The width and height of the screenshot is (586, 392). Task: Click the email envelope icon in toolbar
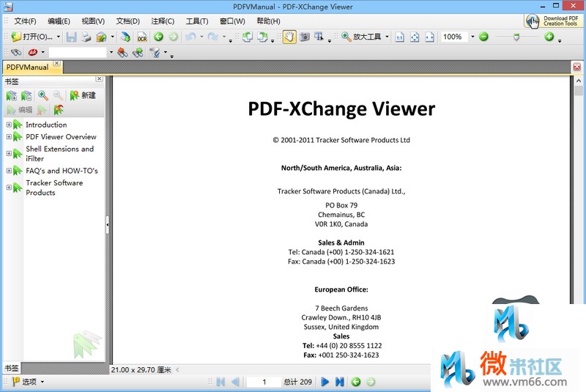(102, 37)
